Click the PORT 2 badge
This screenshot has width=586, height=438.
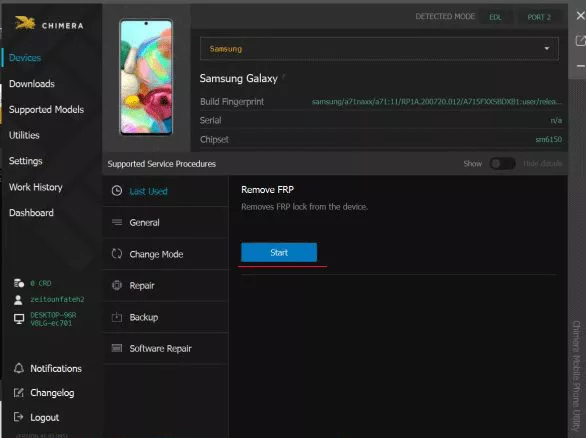(x=539, y=17)
